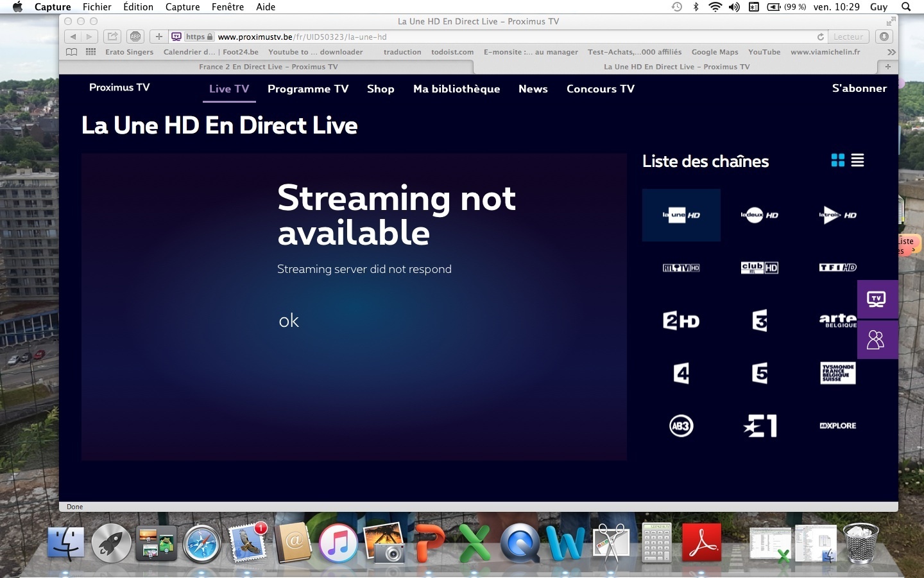Open a new tab with plus button
This screenshot has width=924, height=578.
[887, 67]
